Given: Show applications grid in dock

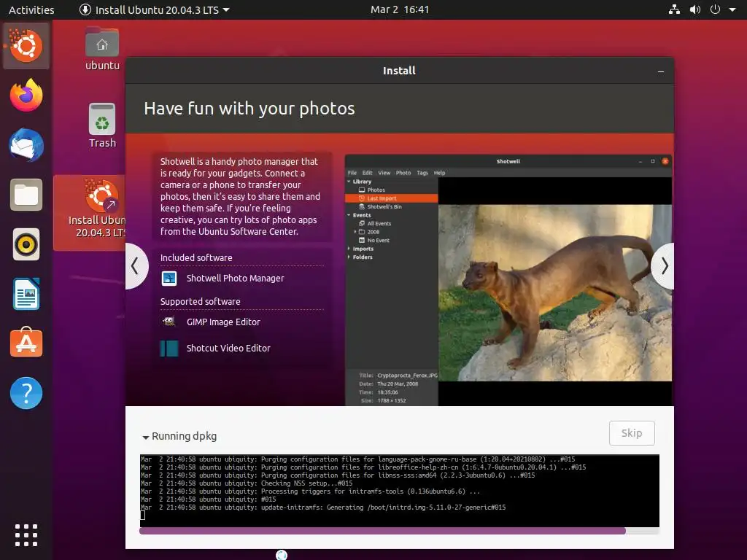Looking at the screenshot, I should coord(26,534).
